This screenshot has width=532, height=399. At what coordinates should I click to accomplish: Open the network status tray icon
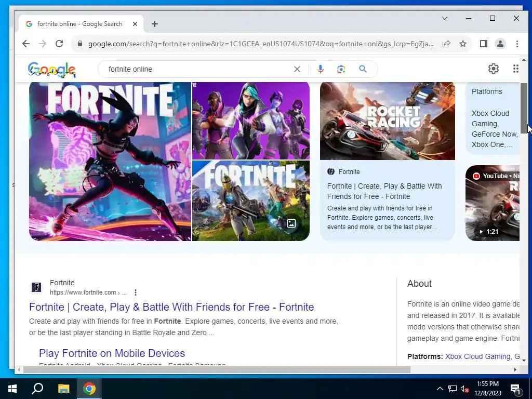(453, 389)
